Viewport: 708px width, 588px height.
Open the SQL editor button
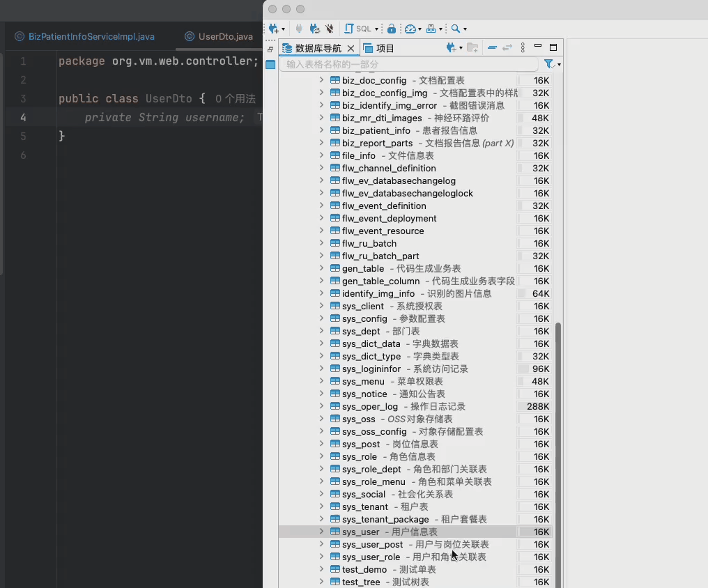click(x=357, y=29)
